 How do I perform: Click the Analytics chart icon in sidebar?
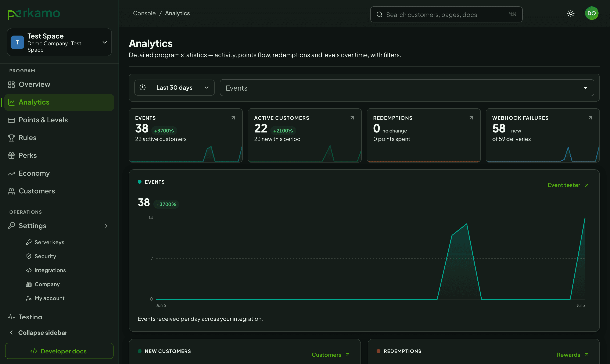pyautogui.click(x=11, y=102)
